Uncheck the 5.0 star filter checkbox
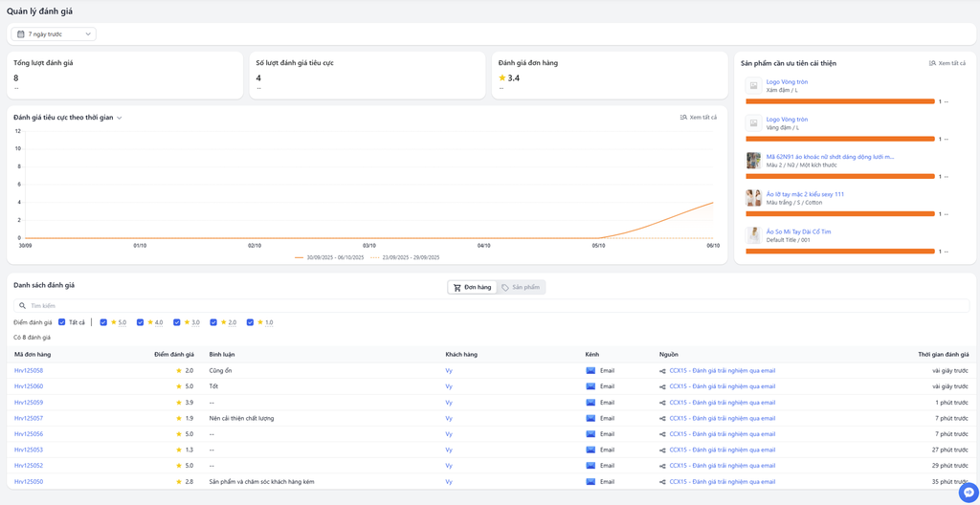Viewport: 980px width, 505px height. tap(103, 322)
